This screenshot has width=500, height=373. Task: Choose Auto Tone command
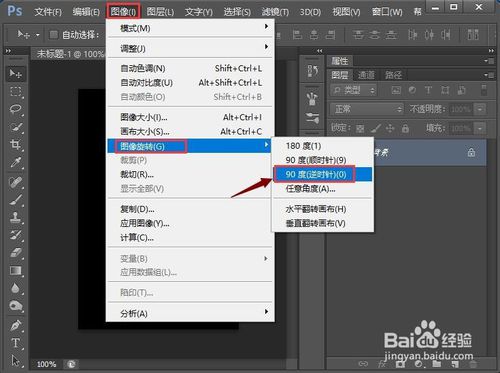190,68
